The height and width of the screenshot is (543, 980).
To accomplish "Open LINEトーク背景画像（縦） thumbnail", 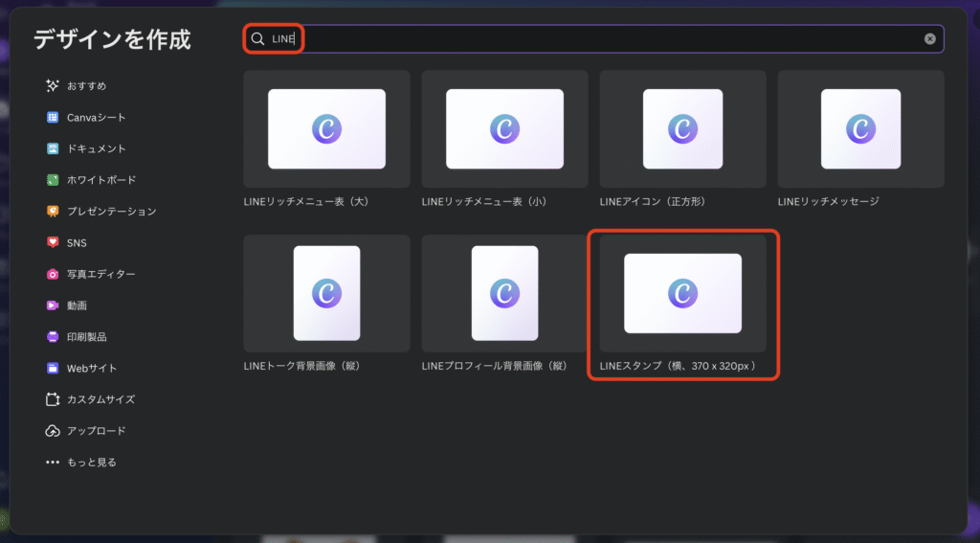I will point(327,293).
